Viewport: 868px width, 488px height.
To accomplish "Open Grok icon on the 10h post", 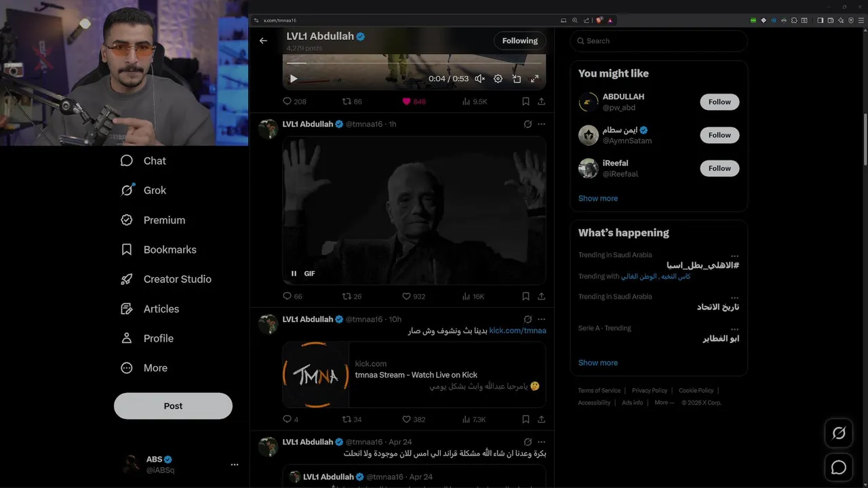I will (x=528, y=319).
